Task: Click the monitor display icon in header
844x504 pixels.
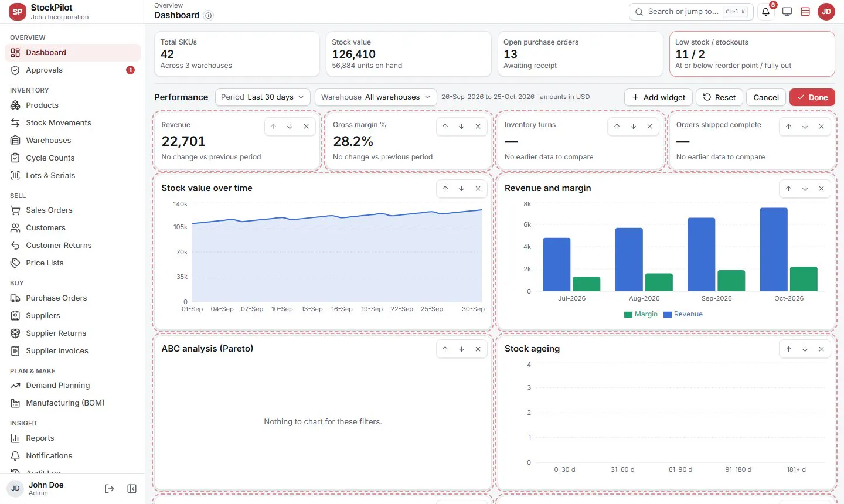Action: click(x=787, y=12)
